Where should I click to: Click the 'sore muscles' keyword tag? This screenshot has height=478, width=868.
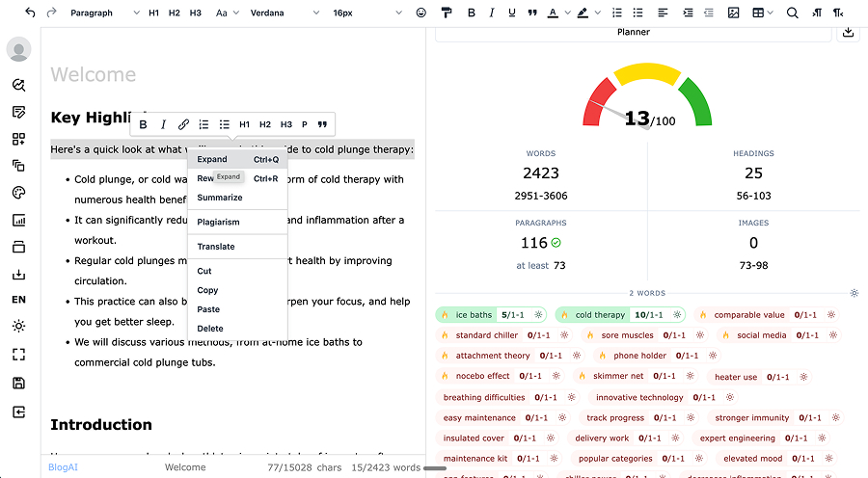coord(645,335)
